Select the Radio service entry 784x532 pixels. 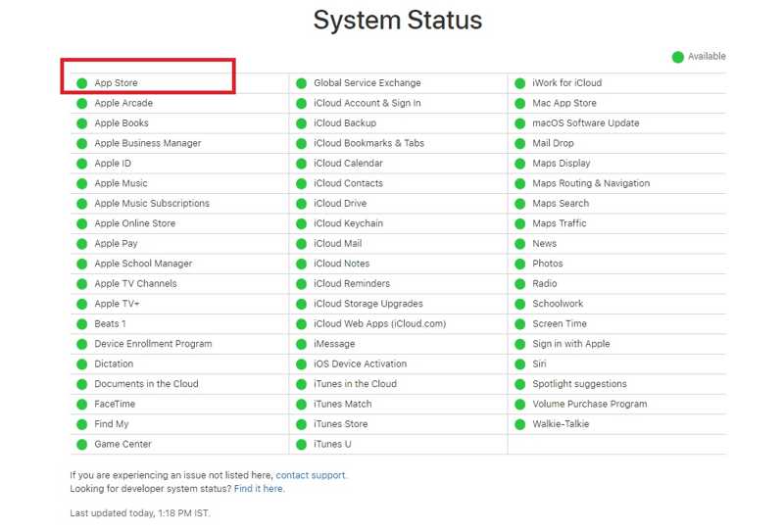(x=545, y=283)
